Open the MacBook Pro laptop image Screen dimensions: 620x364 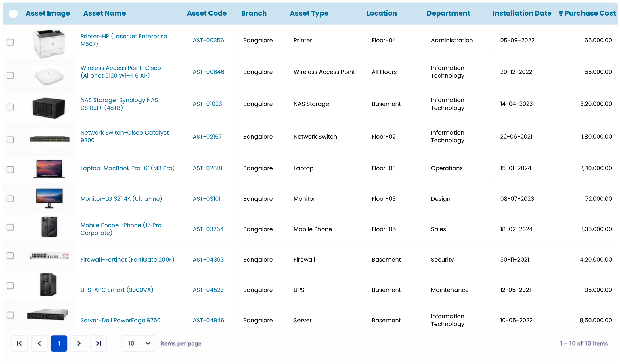coord(49,169)
